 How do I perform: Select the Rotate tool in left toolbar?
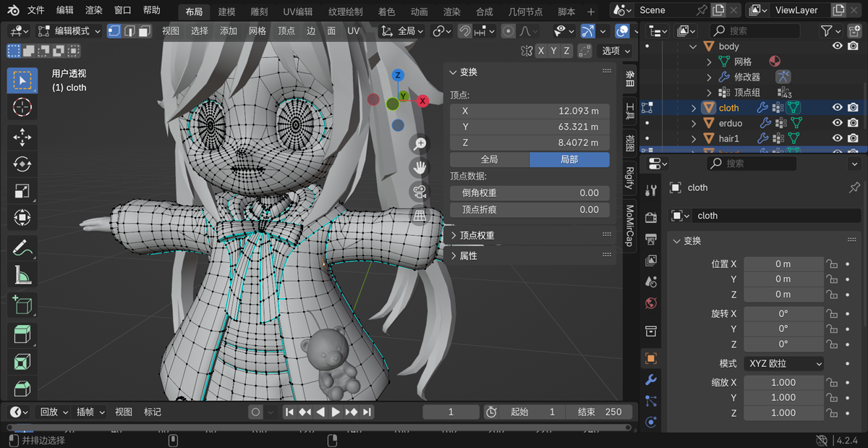coord(22,164)
